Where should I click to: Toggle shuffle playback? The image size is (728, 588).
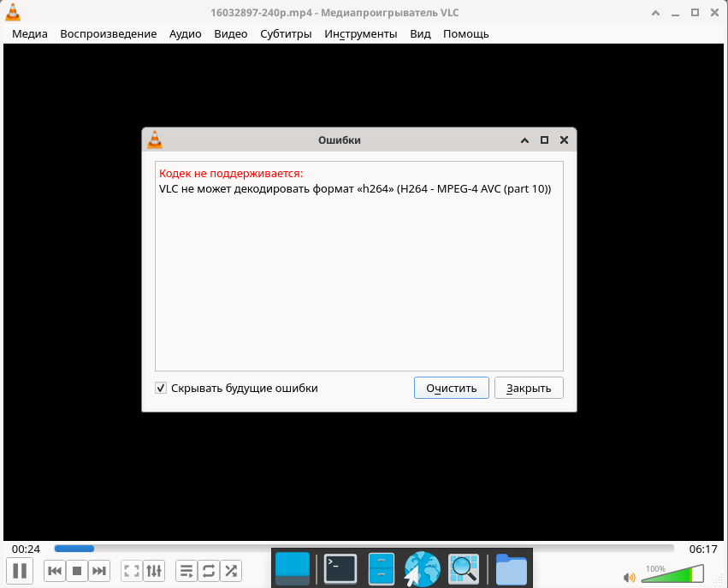231,571
